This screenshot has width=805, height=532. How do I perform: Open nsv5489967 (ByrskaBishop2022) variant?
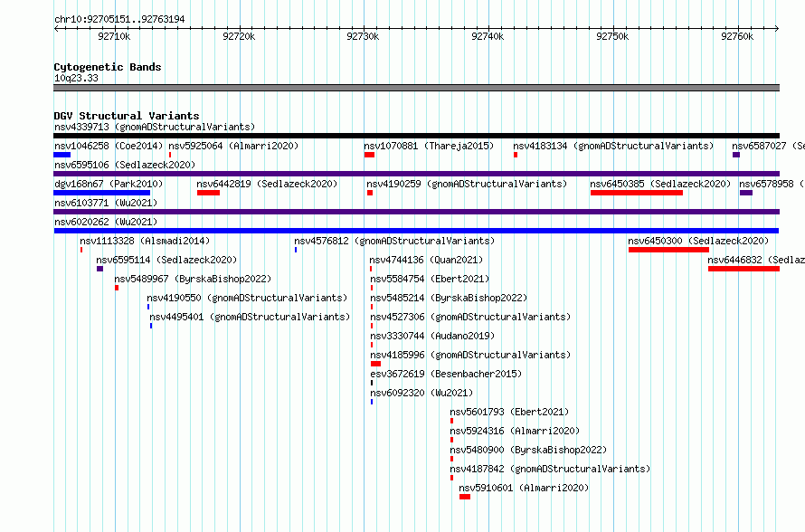tap(193, 279)
